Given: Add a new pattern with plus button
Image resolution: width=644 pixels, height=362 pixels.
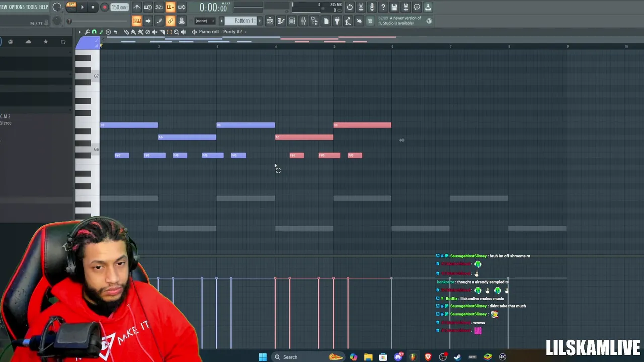Looking at the screenshot, I should coord(260,21).
